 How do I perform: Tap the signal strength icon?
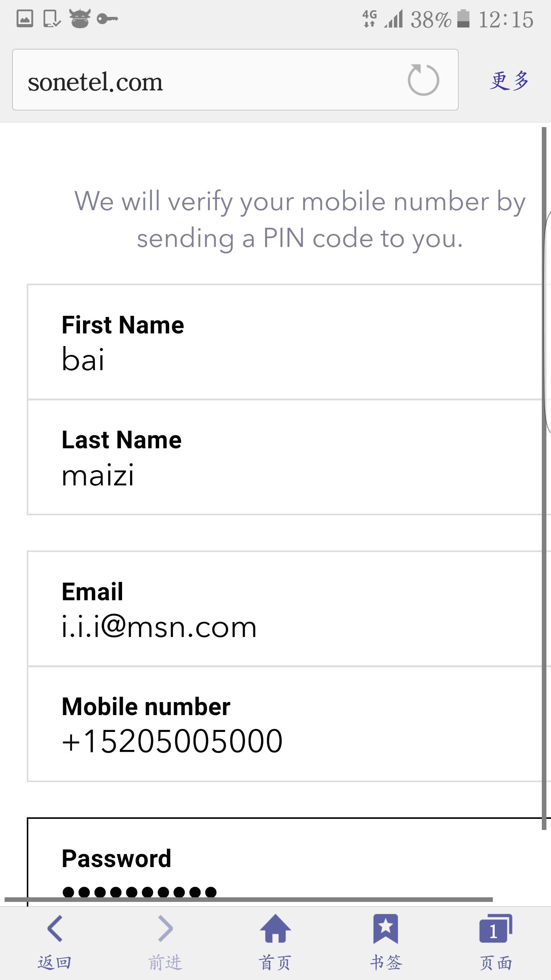coord(394,19)
